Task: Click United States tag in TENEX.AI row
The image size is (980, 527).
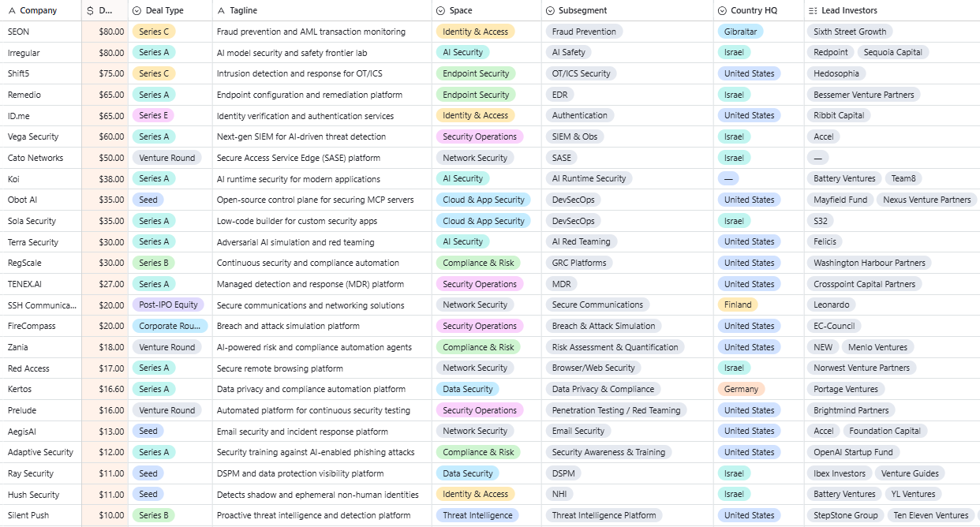Action: point(749,284)
